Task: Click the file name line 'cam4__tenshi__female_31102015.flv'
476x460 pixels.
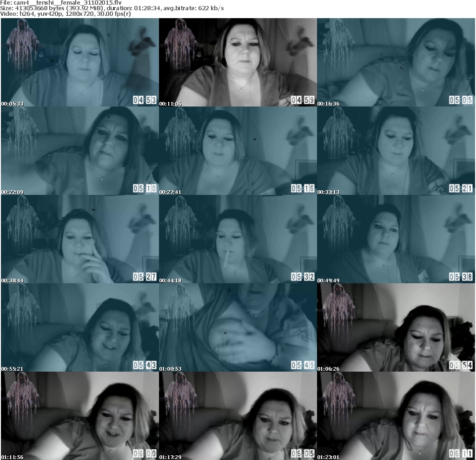Action: (61, 3)
